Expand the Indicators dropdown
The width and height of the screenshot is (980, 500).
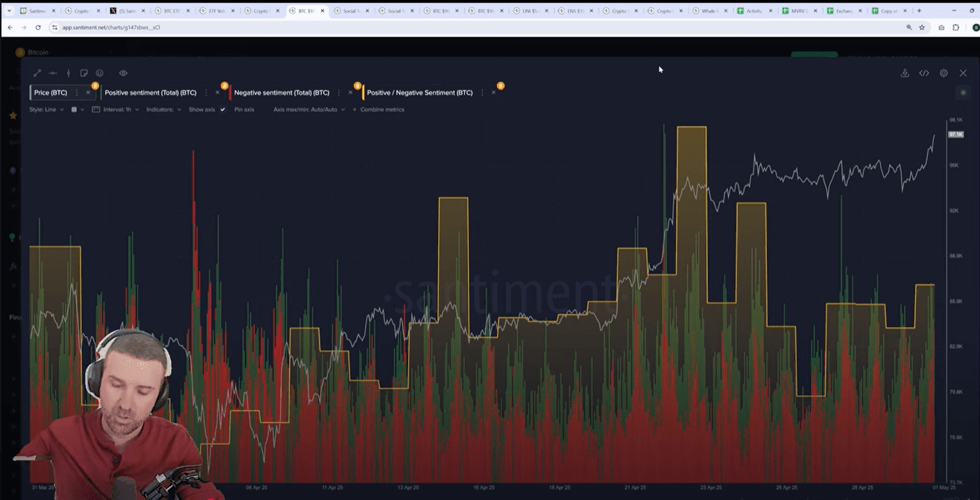pos(163,110)
